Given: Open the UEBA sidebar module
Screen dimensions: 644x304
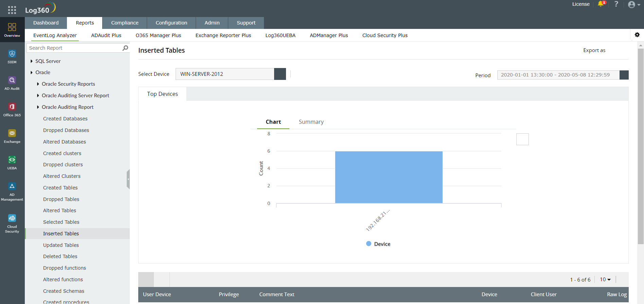Looking at the screenshot, I should point(12,163).
